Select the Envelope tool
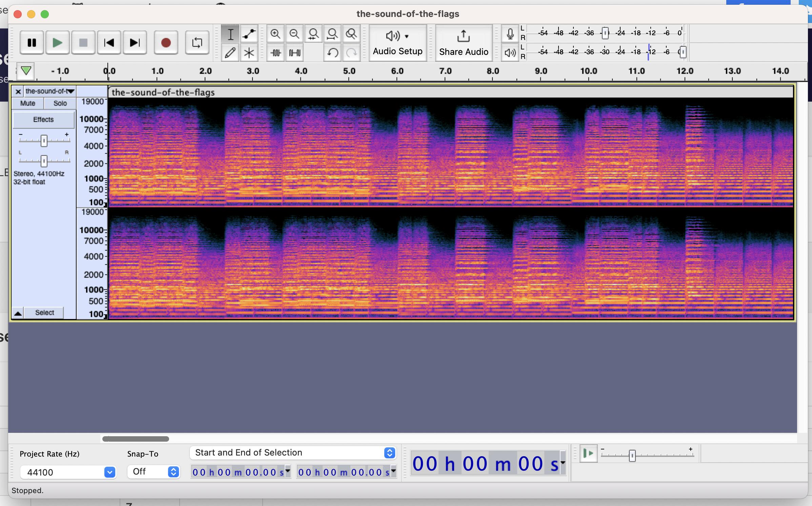Screen dimensions: 812x506 click(x=249, y=34)
